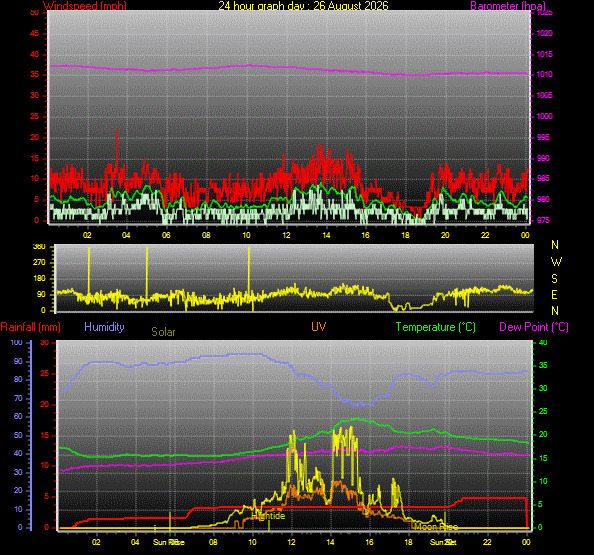Click '995' on the barometer axis
This screenshot has height=555, width=594.
click(543, 137)
